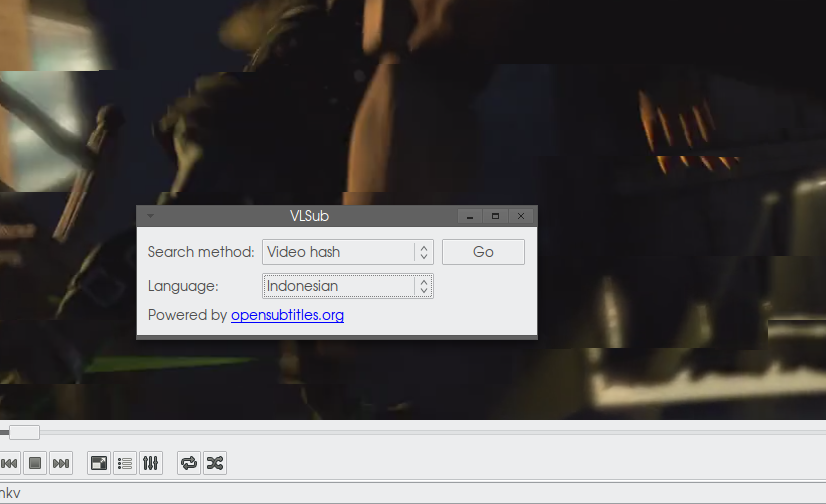Toggle loop repeat mode
Viewport: 826px width, 504px height.
(x=189, y=463)
